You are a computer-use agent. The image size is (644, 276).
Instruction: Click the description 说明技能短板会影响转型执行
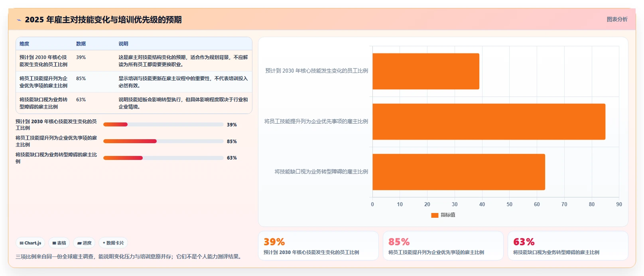[x=183, y=103]
